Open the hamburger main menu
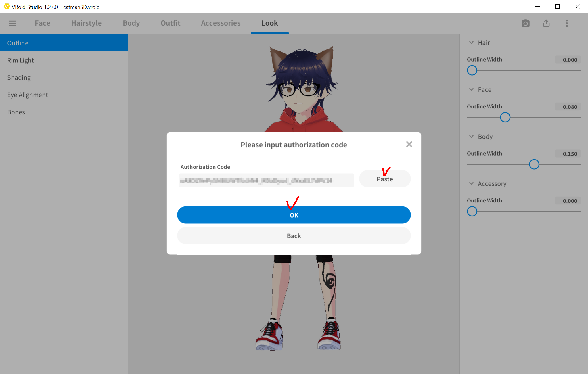 pyautogui.click(x=12, y=23)
